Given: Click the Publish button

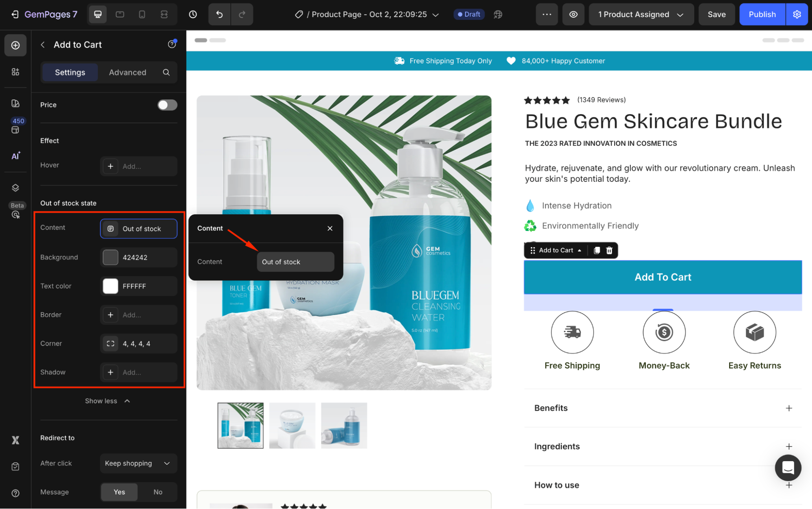Looking at the screenshot, I should [x=762, y=15].
